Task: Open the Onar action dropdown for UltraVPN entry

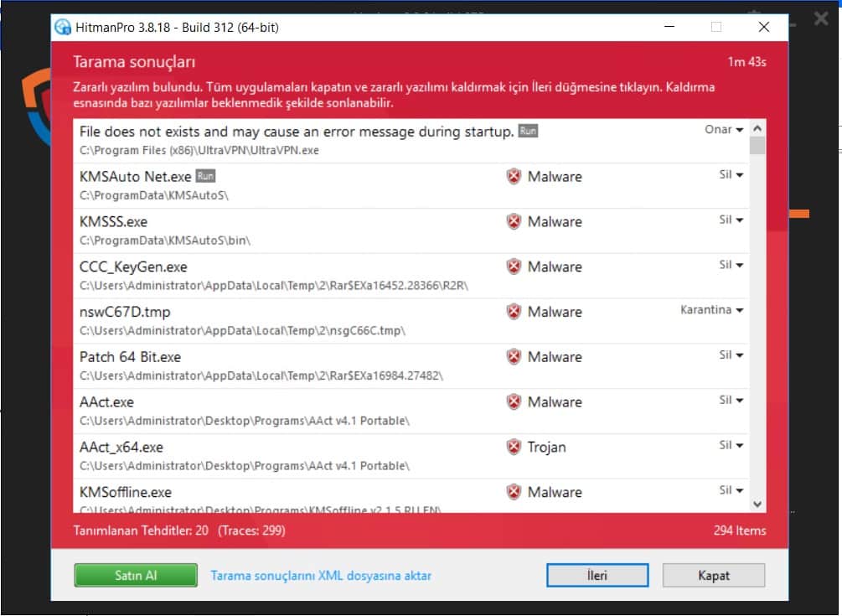Action: click(724, 129)
